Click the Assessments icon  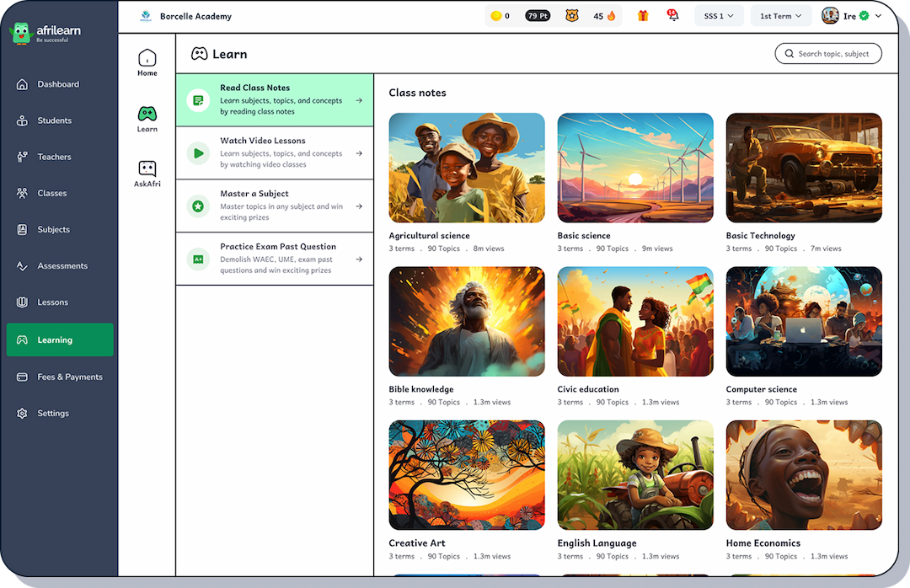[x=22, y=266]
